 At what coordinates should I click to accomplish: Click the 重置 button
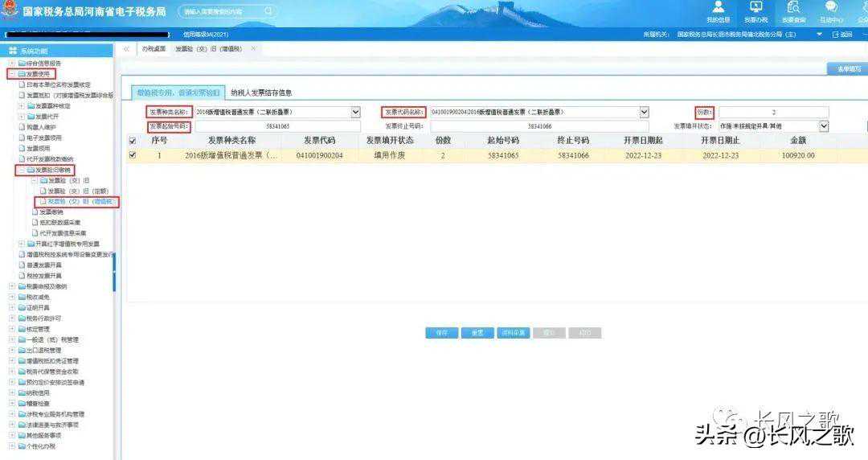point(477,332)
